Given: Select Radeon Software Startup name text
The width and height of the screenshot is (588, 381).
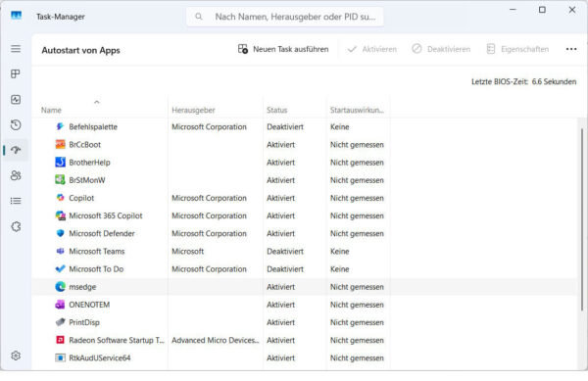Looking at the screenshot, I should [x=117, y=340].
